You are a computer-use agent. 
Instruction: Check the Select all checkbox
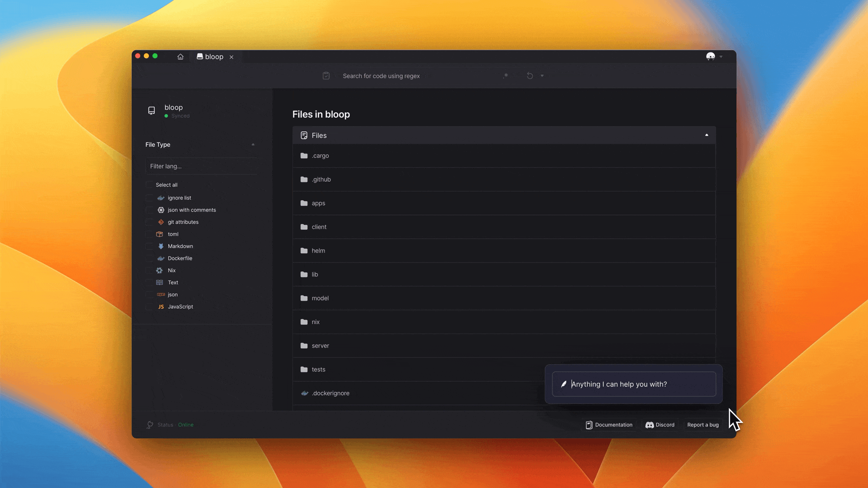click(149, 185)
